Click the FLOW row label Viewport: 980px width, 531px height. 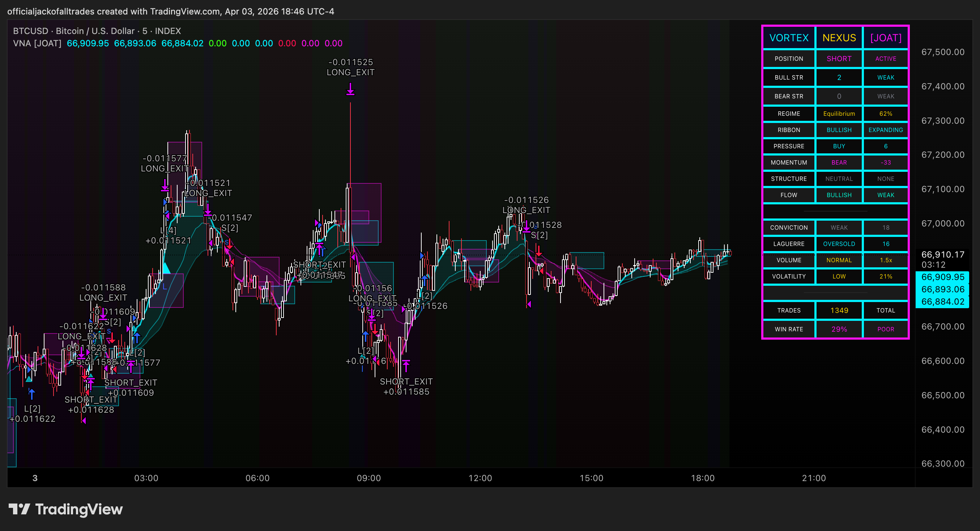point(789,195)
